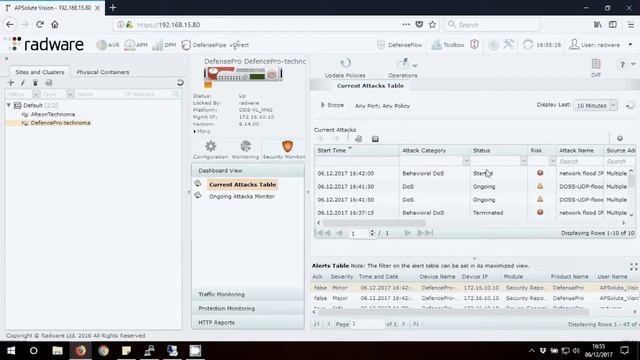
Task: Open the Toolbox
Action: [x=448, y=45]
